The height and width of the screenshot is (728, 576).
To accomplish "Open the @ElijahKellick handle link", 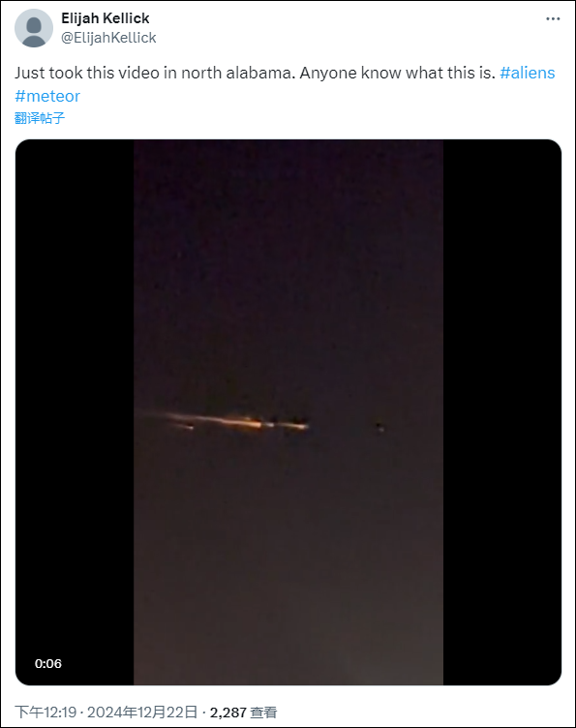I will 108,38.
